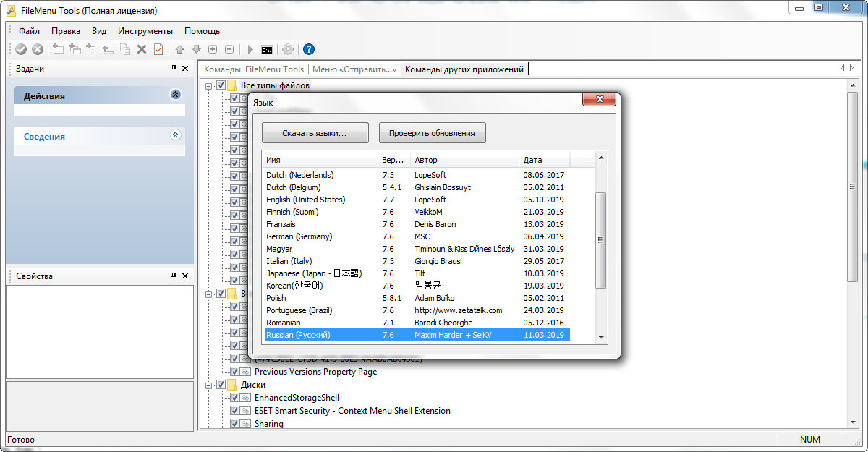The height and width of the screenshot is (452, 868).
Task: Close the Свойства panel
Action: [x=185, y=276]
